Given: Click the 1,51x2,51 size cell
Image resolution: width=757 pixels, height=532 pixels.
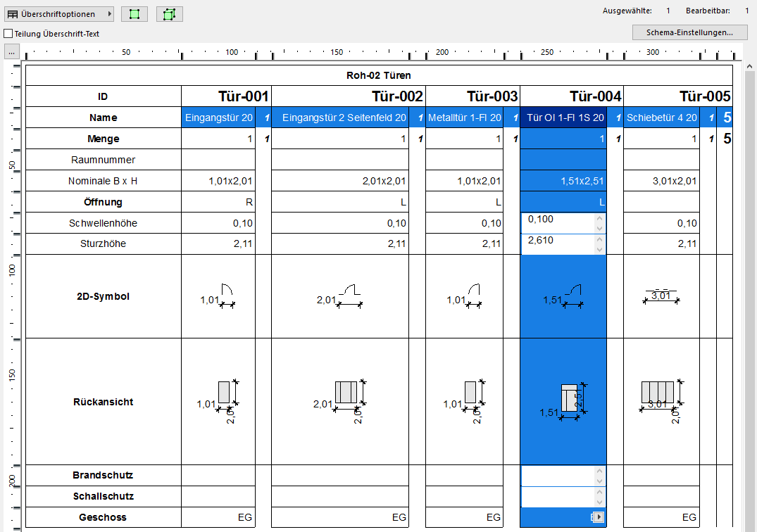Looking at the screenshot, I should coord(563,181).
